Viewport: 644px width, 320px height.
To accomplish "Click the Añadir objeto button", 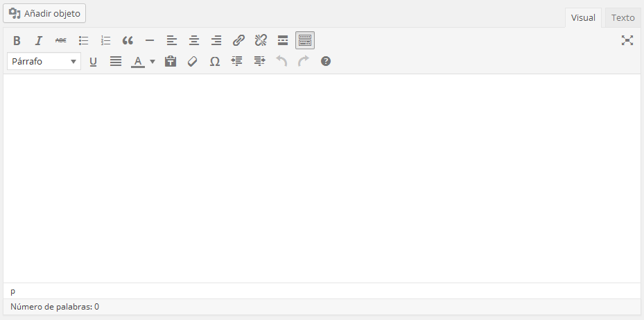I will pos(44,14).
